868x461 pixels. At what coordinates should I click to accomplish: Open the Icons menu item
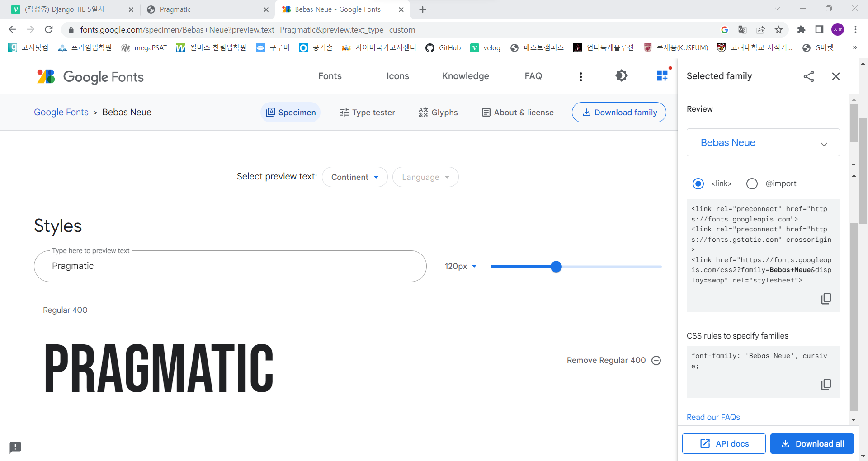[398, 76]
